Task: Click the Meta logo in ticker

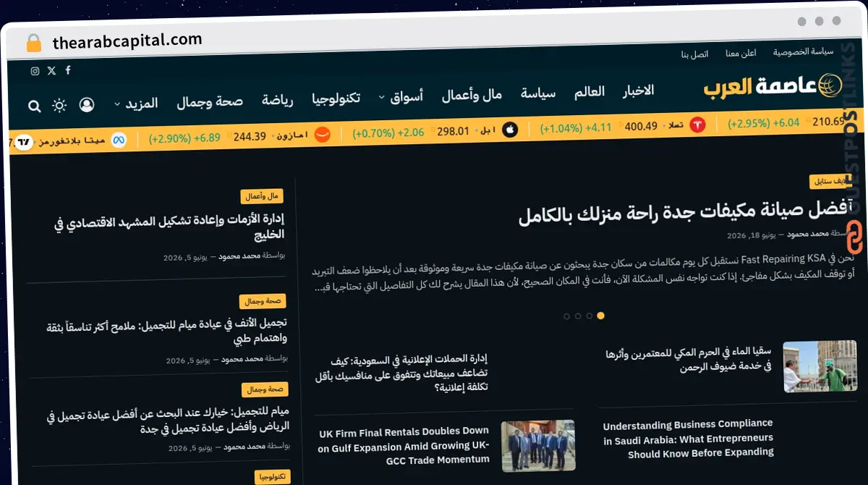Action: tap(119, 140)
